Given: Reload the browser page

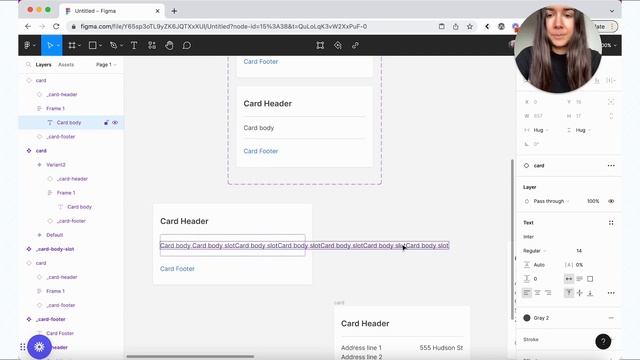Looking at the screenshot, I should point(56,27).
